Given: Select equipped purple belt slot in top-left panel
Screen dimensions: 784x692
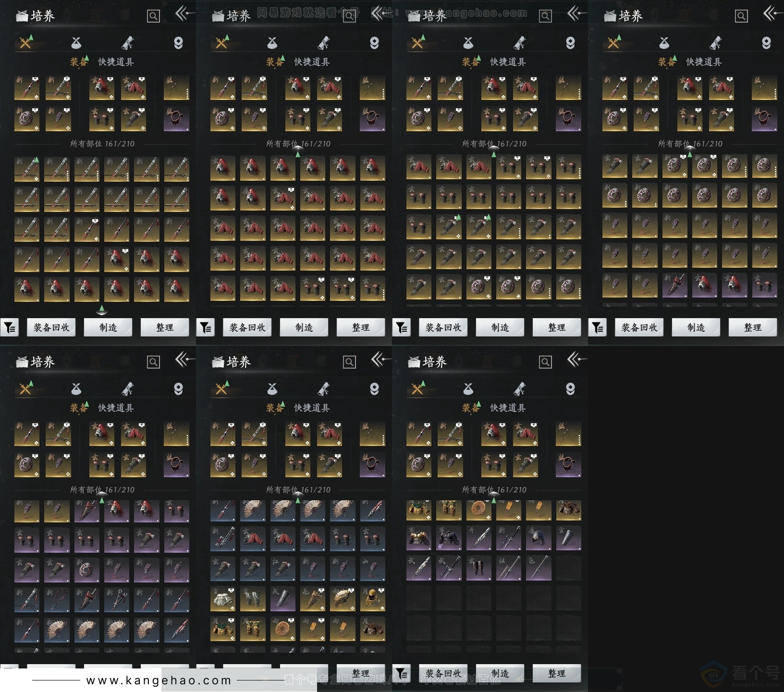Looking at the screenshot, I should coord(176,119).
